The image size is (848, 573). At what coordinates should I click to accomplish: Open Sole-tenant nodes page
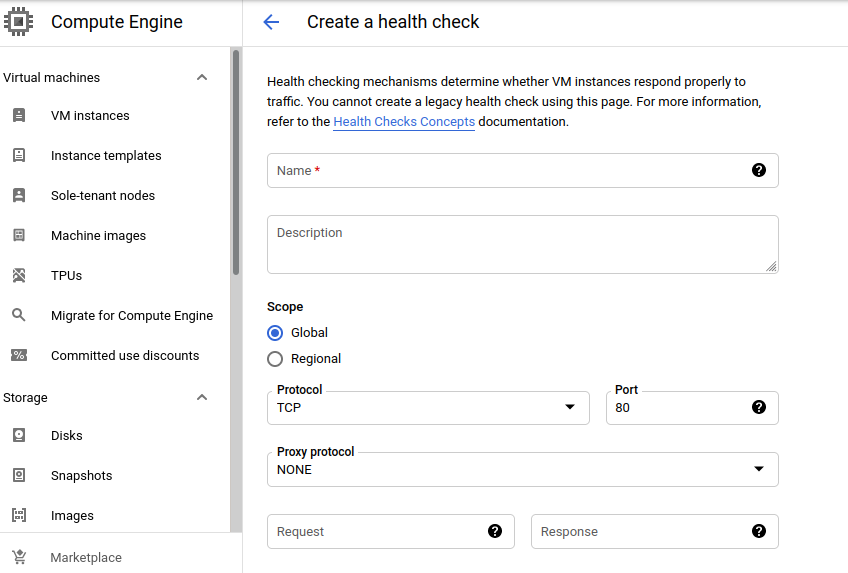(103, 196)
